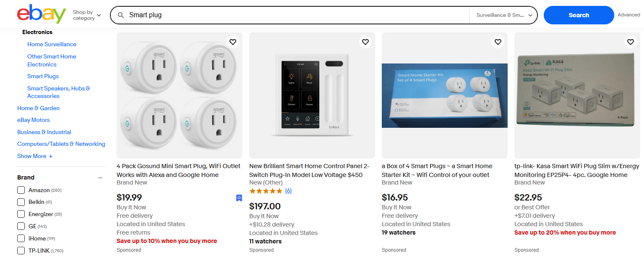Go to the Smart Plugs category
644x256 pixels.
coord(42,76)
